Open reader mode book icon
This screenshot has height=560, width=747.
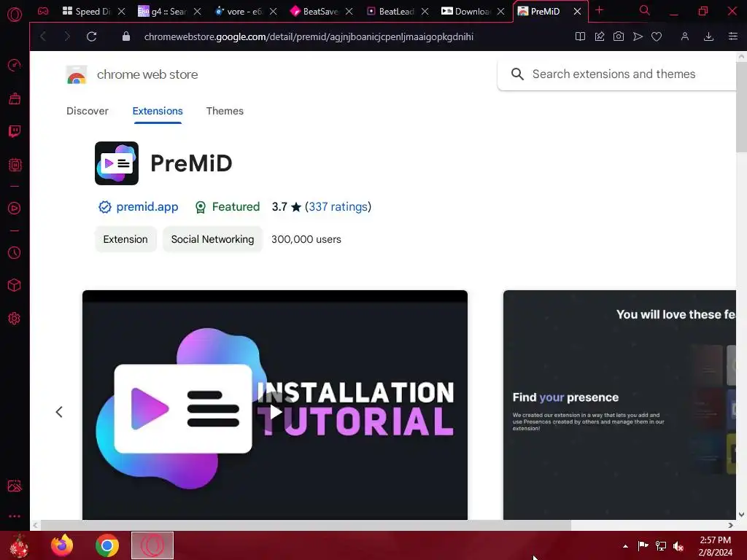tap(580, 36)
